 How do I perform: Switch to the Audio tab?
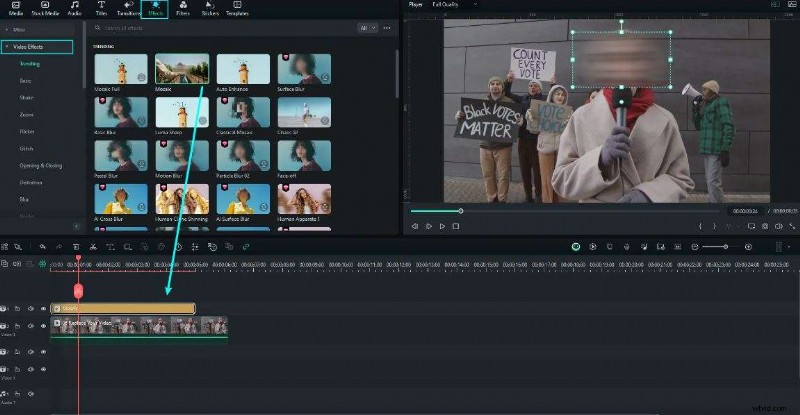click(x=74, y=8)
